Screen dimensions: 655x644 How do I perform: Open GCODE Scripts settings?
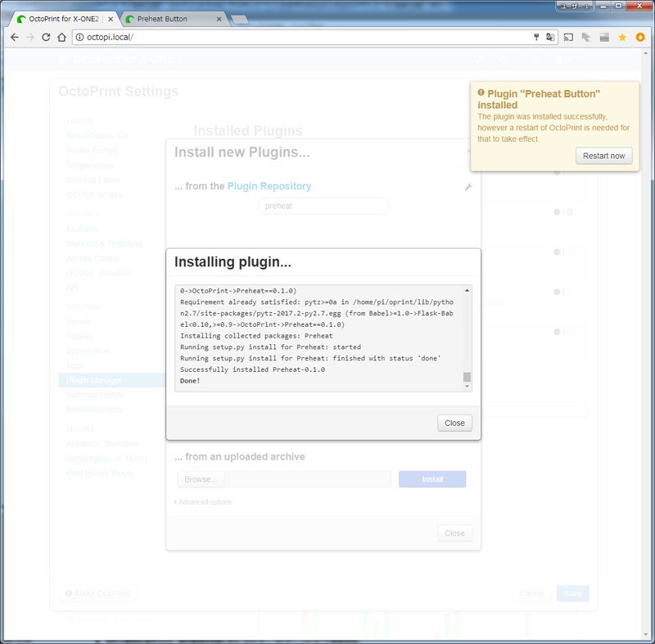93,195
